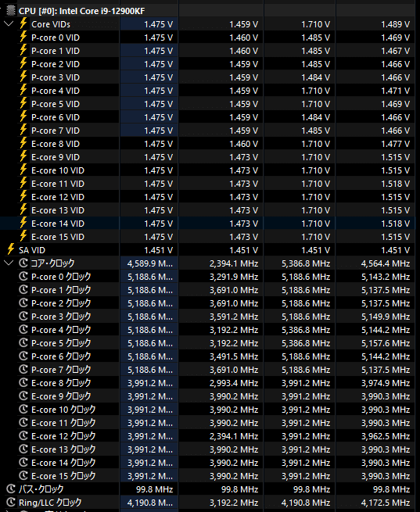The image size is (420, 512).
Task: Click the E-core 8 クロック average 3,974.9 MHz
Action: coord(386,383)
